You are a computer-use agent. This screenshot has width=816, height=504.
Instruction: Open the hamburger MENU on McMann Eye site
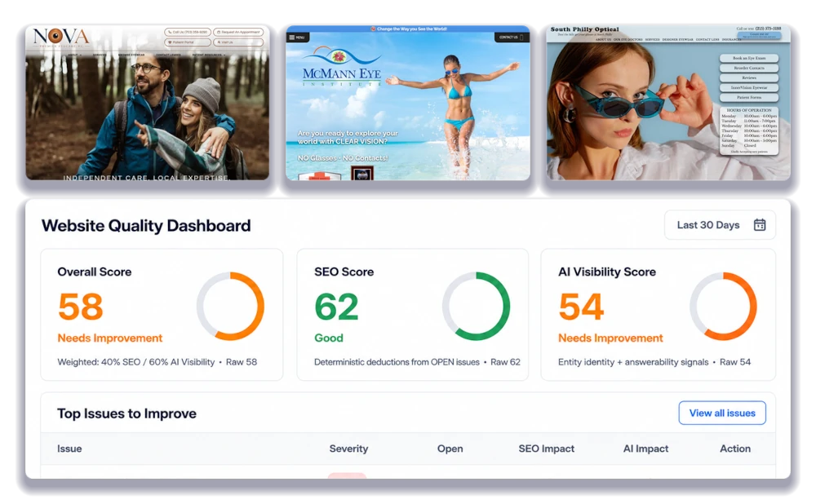tap(298, 38)
